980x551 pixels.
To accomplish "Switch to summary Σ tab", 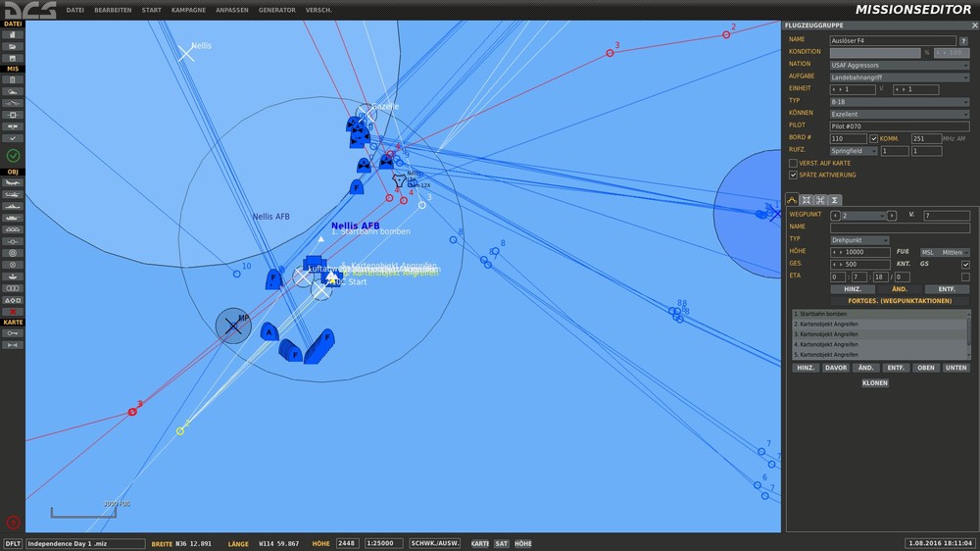I will 834,200.
